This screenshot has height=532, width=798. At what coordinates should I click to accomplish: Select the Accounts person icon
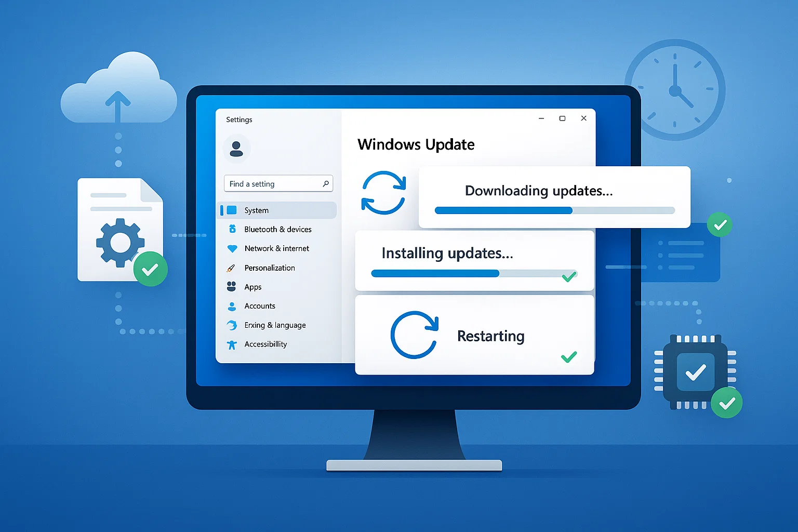tap(232, 306)
